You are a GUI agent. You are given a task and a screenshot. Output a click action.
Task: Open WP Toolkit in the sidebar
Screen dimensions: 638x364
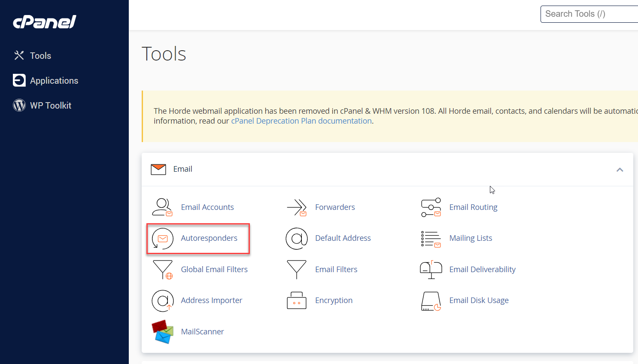pos(51,106)
